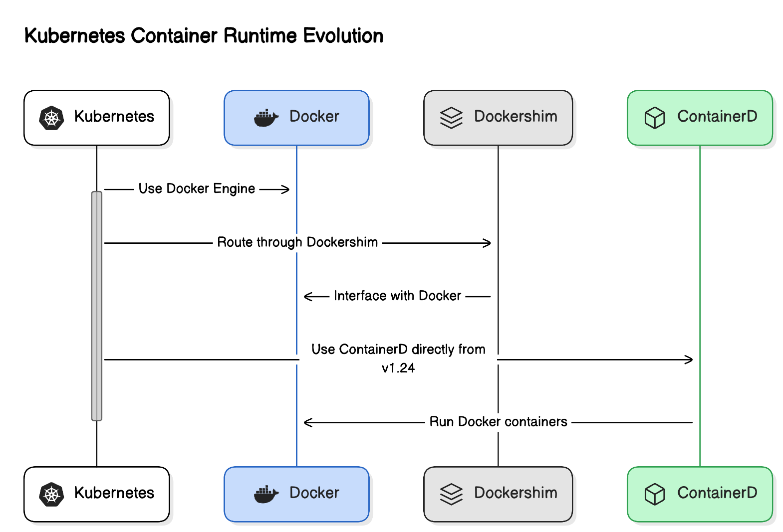Click the Dockershim layers icon in bottom box
This screenshot has width=783, height=532.
(x=451, y=495)
